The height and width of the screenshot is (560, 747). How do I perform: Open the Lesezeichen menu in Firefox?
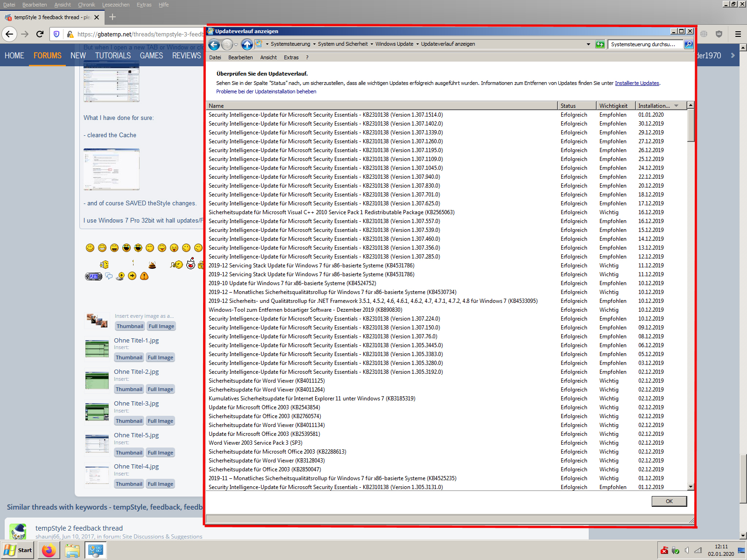coord(116,5)
